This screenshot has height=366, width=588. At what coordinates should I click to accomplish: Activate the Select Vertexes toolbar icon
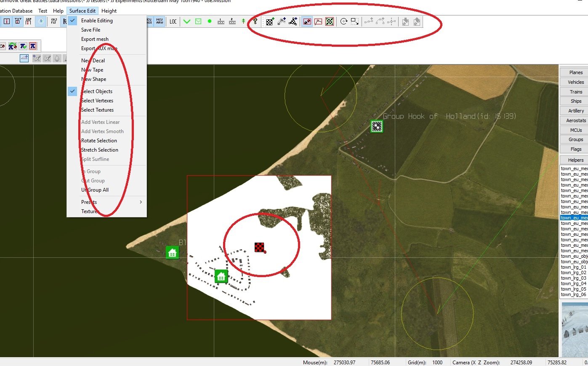(318, 21)
